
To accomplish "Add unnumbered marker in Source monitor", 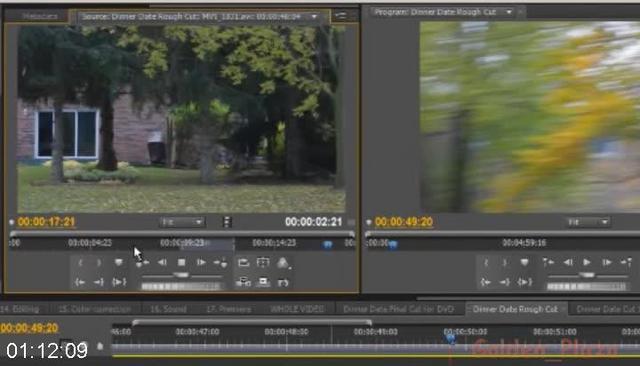I will [118, 262].
